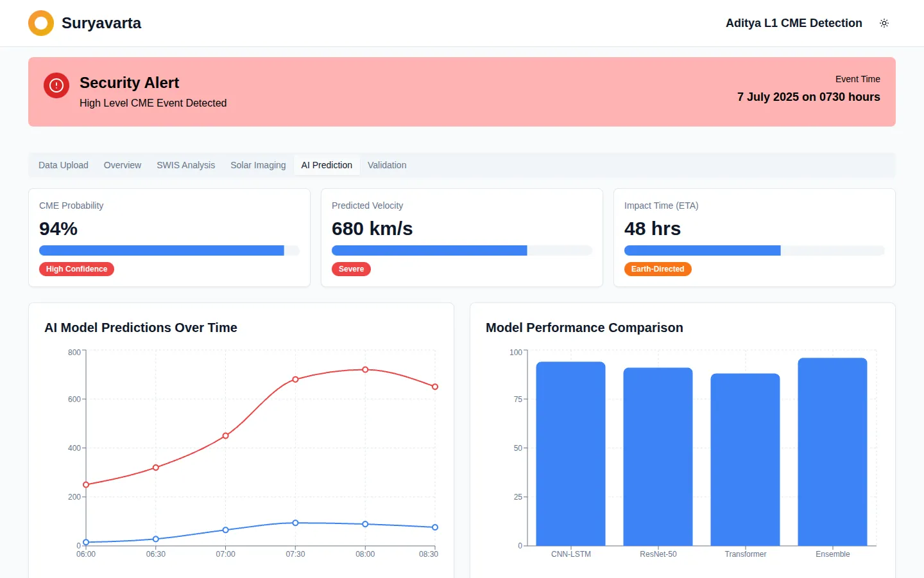This screenshot has height=578, width=924.
Task: Click the High Confidence badge
Action: (76, 269)
